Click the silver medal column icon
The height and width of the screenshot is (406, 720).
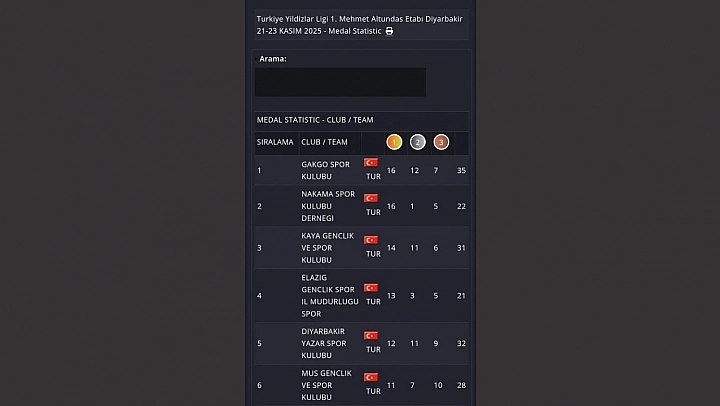[x=418, y=142]
